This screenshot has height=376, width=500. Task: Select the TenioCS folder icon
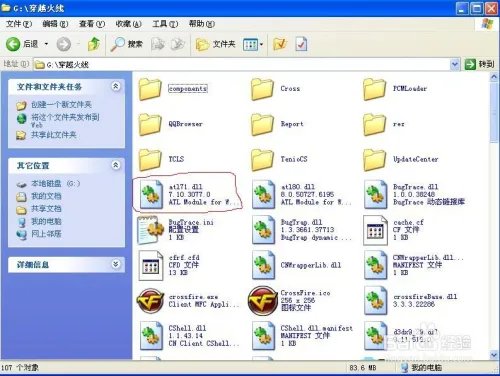[262, 159]
